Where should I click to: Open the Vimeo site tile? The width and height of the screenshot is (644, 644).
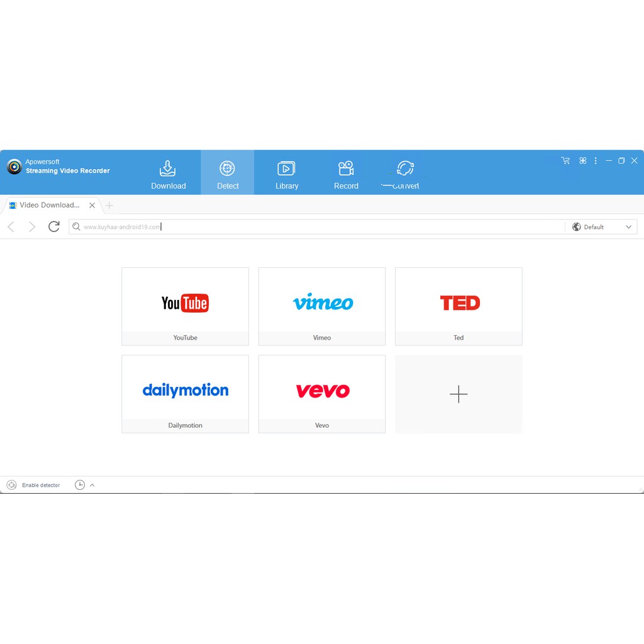pyautogui.click(x=322, y=306)
